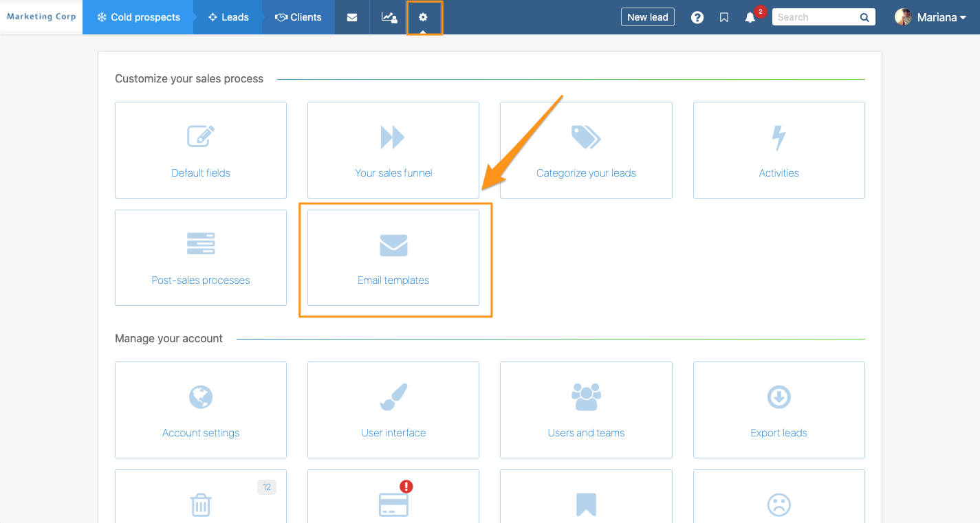
Task: Configure lead categories via Categorize your leads
Action: [x=585, y=150]
